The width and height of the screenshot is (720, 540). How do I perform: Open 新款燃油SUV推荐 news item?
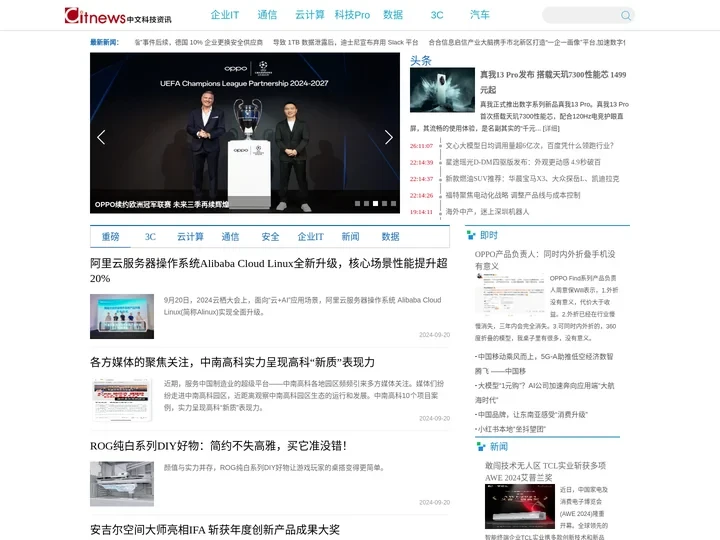point(532,179)
